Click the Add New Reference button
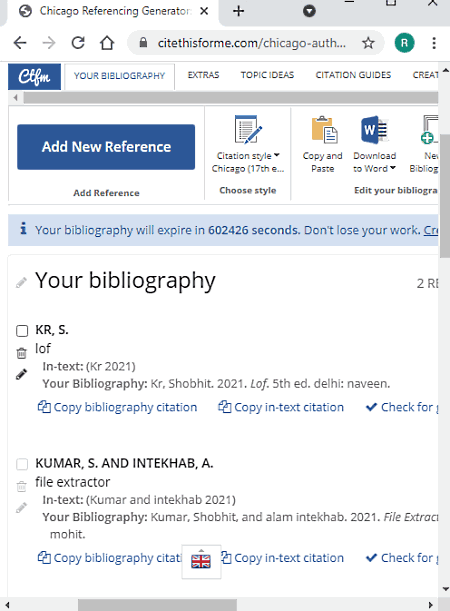Image resolution: width=450 pixels, height=611 pixels. (x=106, y=147)
